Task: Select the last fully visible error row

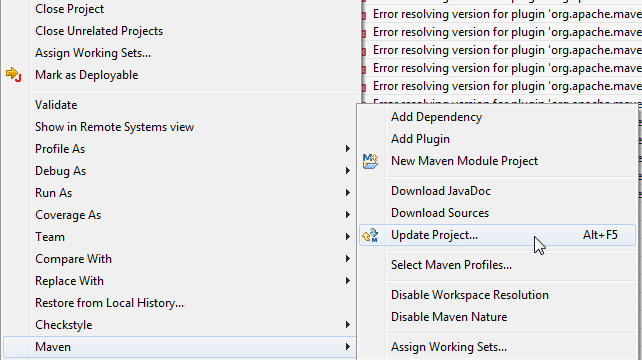Action: click(x=502, y=86)
